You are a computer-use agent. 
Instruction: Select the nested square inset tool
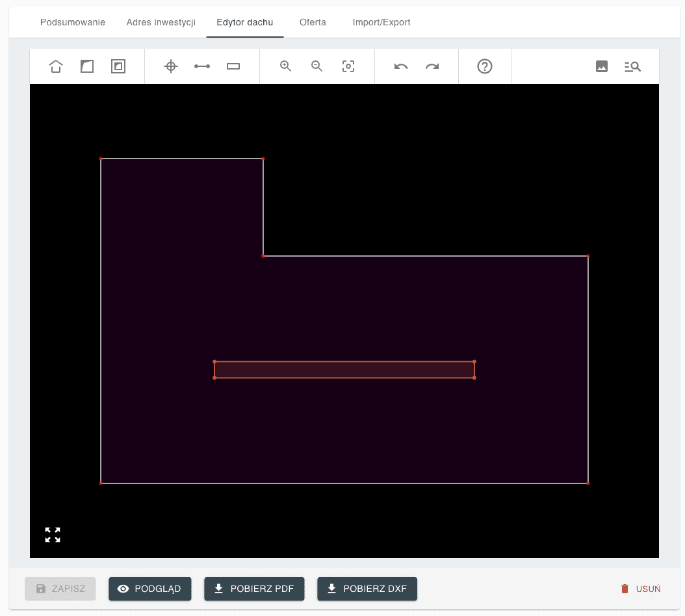pos(118,66)
